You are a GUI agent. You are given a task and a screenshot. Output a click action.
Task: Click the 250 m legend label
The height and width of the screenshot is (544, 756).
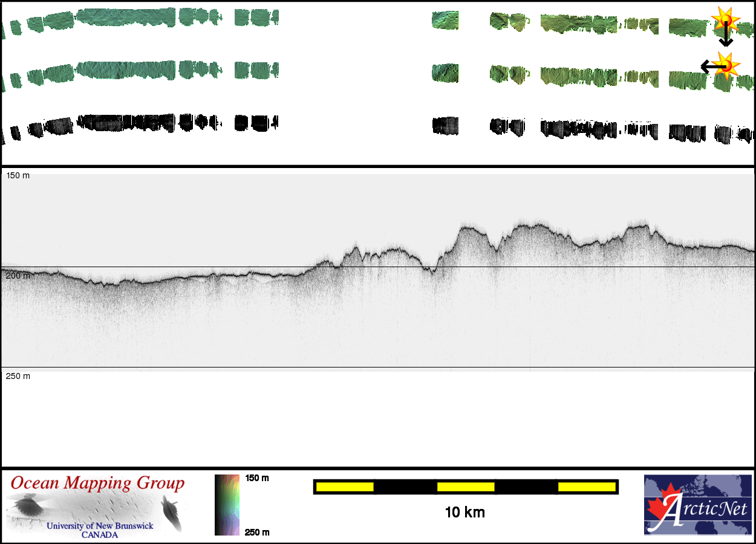pos(256,532)
